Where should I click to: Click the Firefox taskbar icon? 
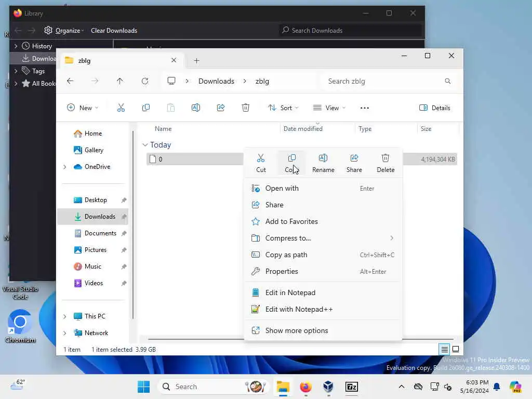(305, 387)
